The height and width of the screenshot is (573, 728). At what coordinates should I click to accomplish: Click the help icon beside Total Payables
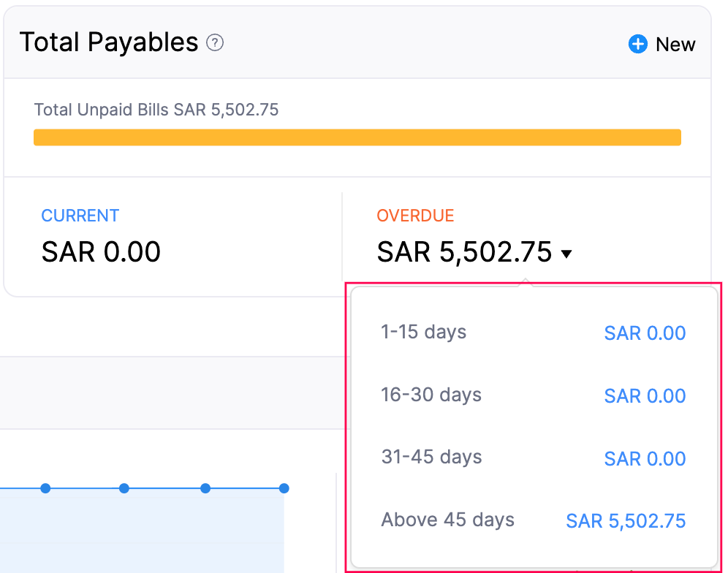(214, 44)
